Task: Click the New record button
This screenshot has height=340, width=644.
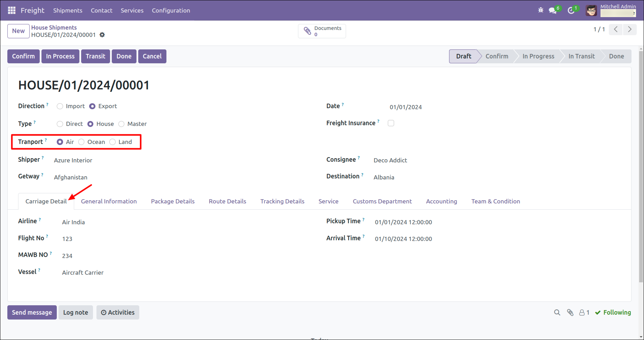Action: tap(18, 31)
